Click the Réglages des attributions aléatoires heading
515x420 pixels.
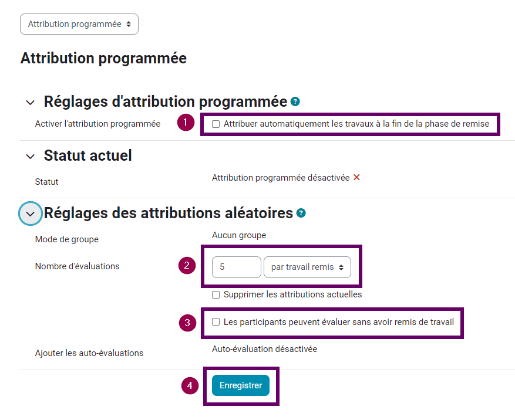click(169, 213)
